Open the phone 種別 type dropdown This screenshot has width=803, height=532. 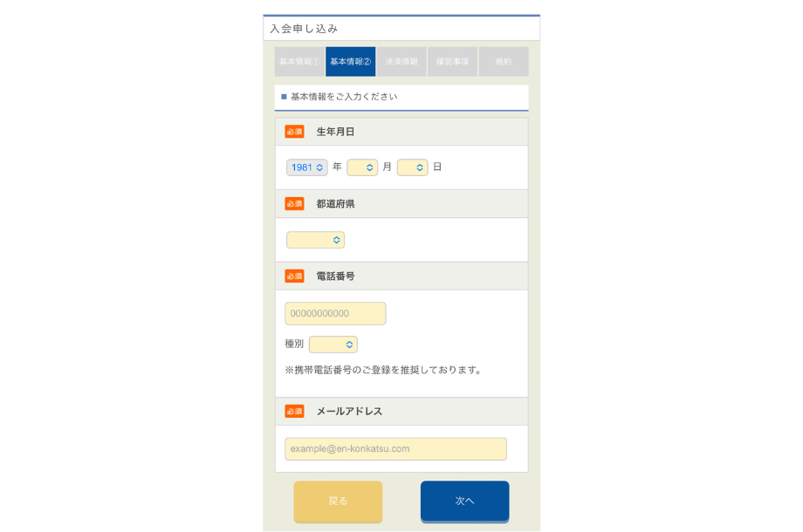(x=333, y=344)
